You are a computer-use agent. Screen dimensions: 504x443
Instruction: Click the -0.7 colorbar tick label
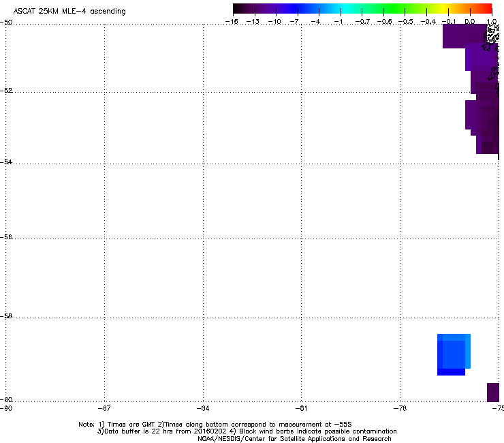pos(362,22)
